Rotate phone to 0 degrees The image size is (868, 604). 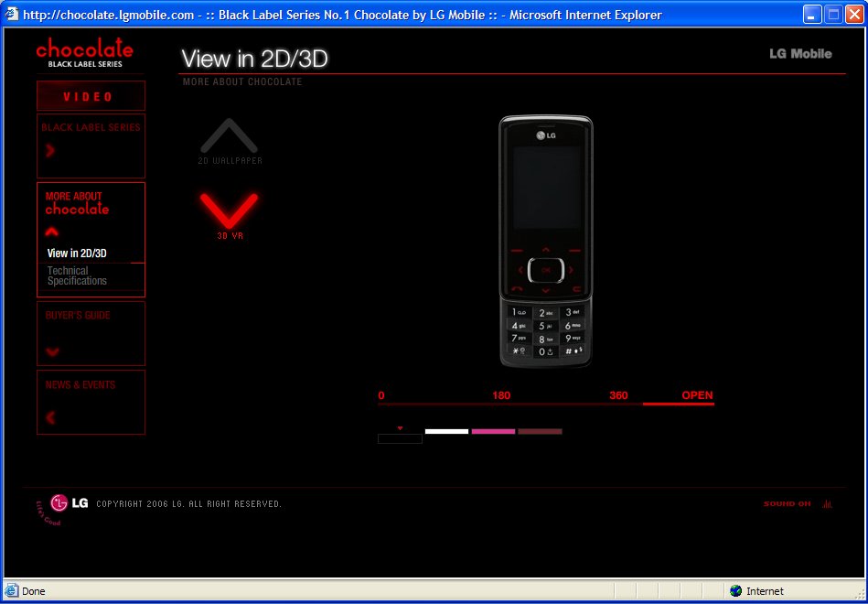click(381, 395)
